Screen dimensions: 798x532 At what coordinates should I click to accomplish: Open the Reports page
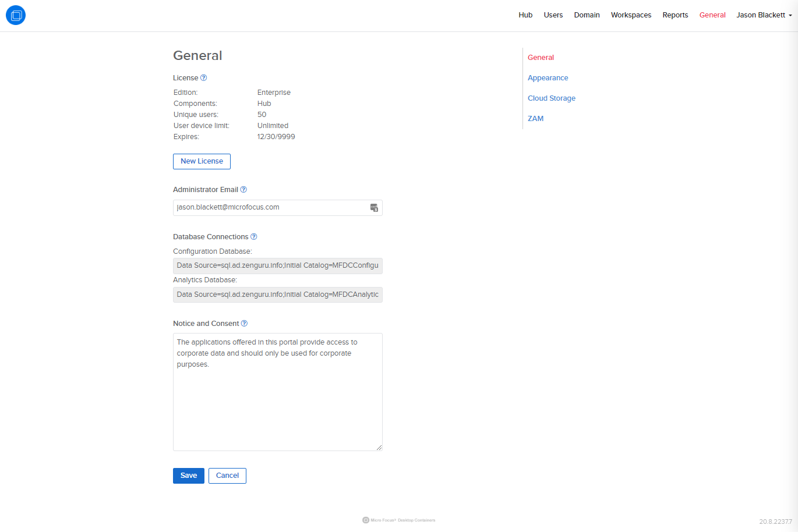click(x=675, y=15)
